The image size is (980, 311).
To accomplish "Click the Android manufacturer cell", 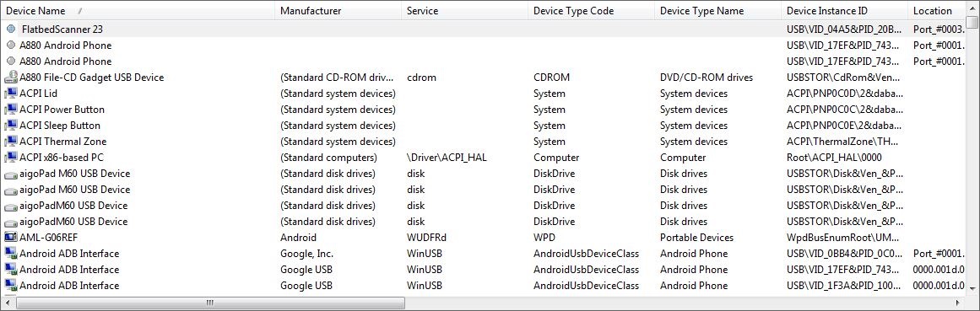I will (298, 238).
